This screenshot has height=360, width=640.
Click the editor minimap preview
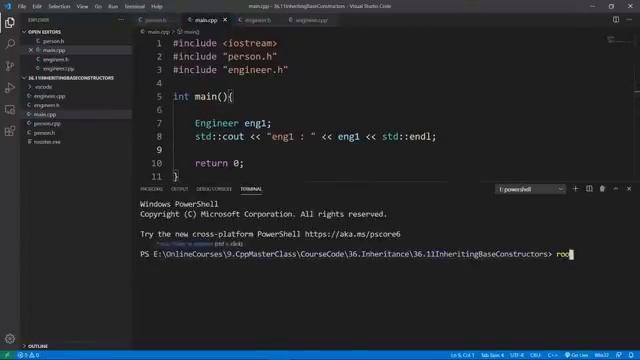[619, 40]
